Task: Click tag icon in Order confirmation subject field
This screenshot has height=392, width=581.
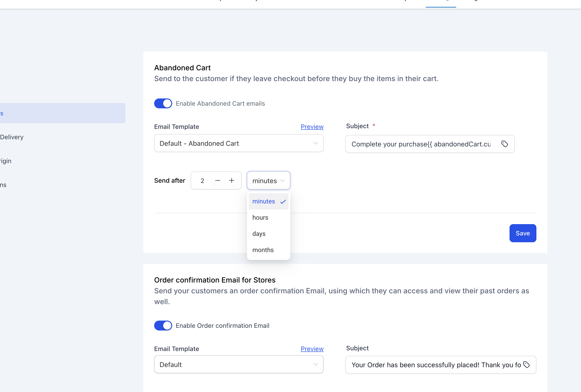Action: pyautogui.click(x=526, y=365)
